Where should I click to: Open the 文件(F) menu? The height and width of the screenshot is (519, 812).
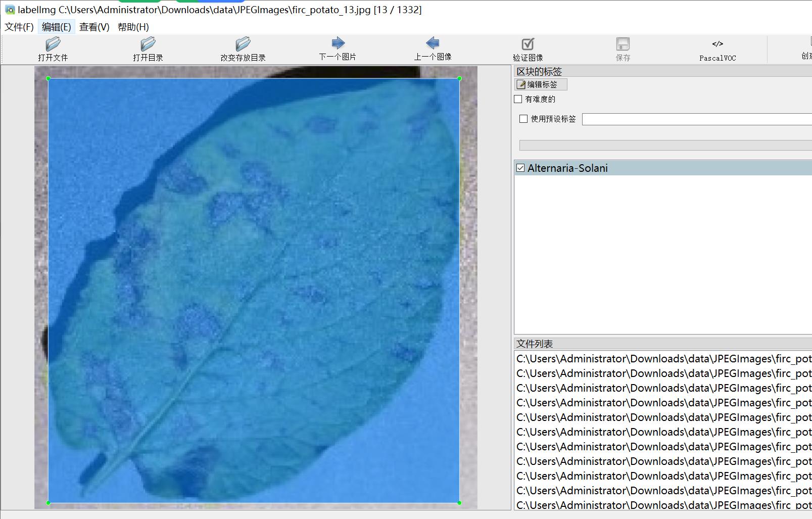[x=19, y=27]
